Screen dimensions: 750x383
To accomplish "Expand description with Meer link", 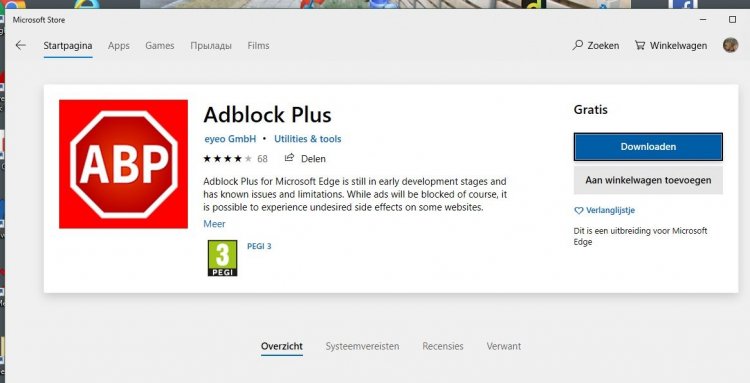I will [x=214, y=224].
